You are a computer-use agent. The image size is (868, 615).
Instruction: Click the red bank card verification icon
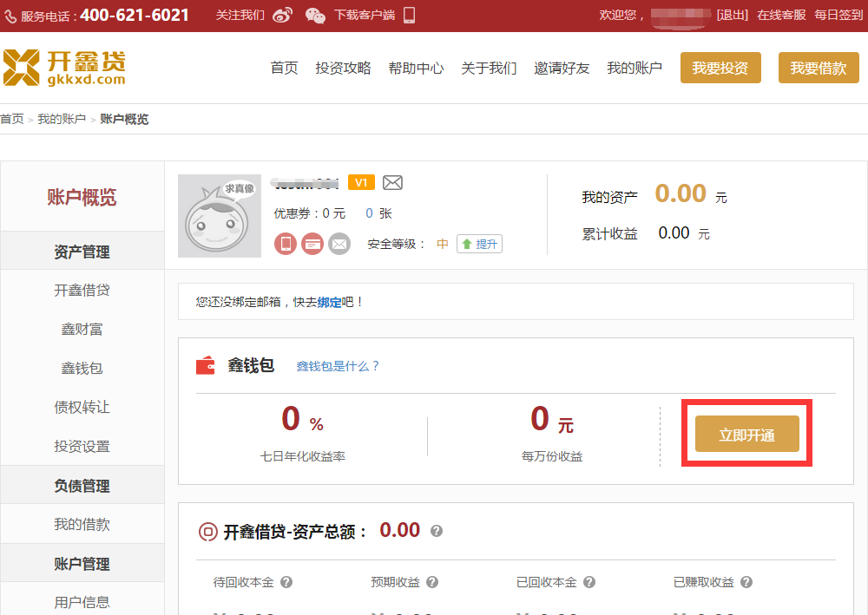312,244
